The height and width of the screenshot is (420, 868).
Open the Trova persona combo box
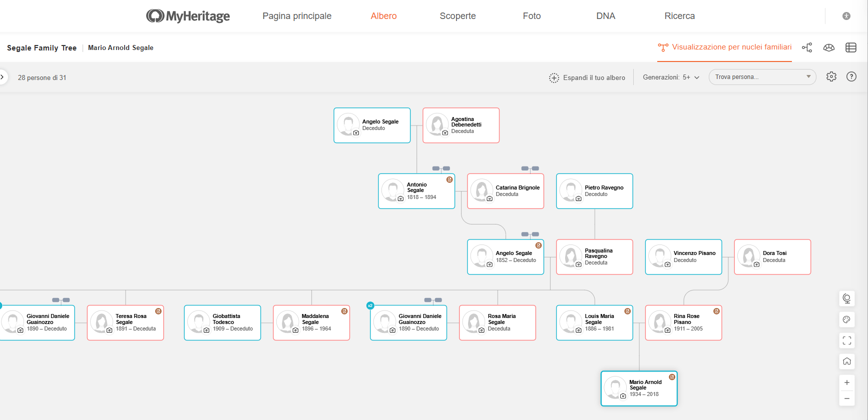pos(762,77)
